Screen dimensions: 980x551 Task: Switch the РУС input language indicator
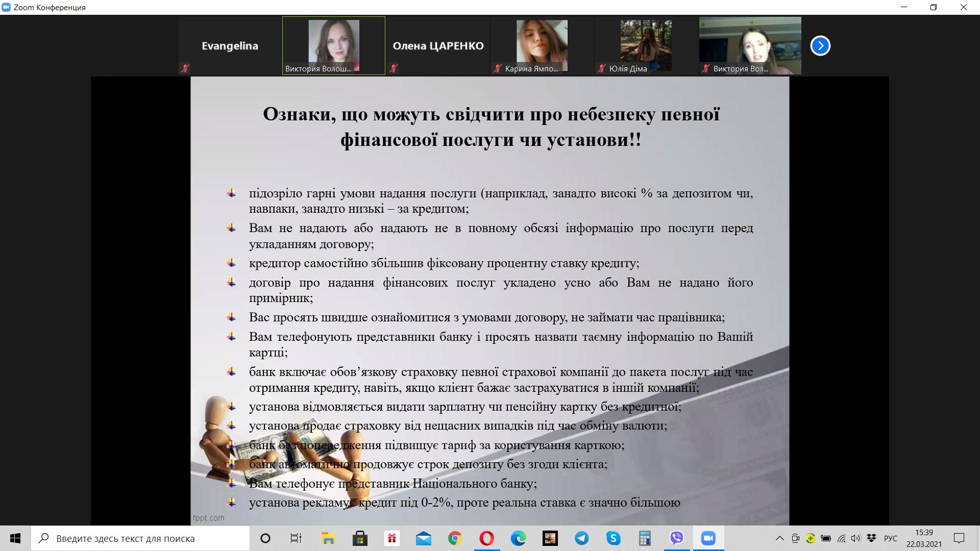[890, 538]
